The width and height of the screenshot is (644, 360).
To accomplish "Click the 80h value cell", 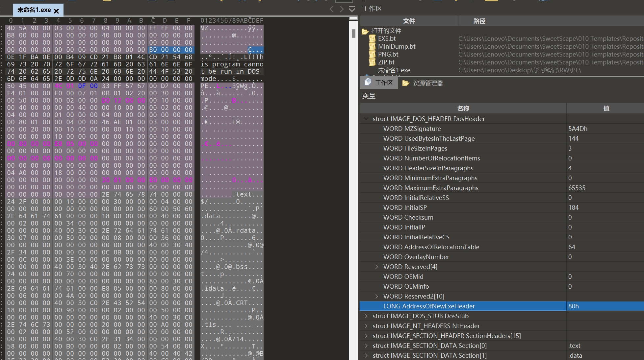I will point(605,306).
